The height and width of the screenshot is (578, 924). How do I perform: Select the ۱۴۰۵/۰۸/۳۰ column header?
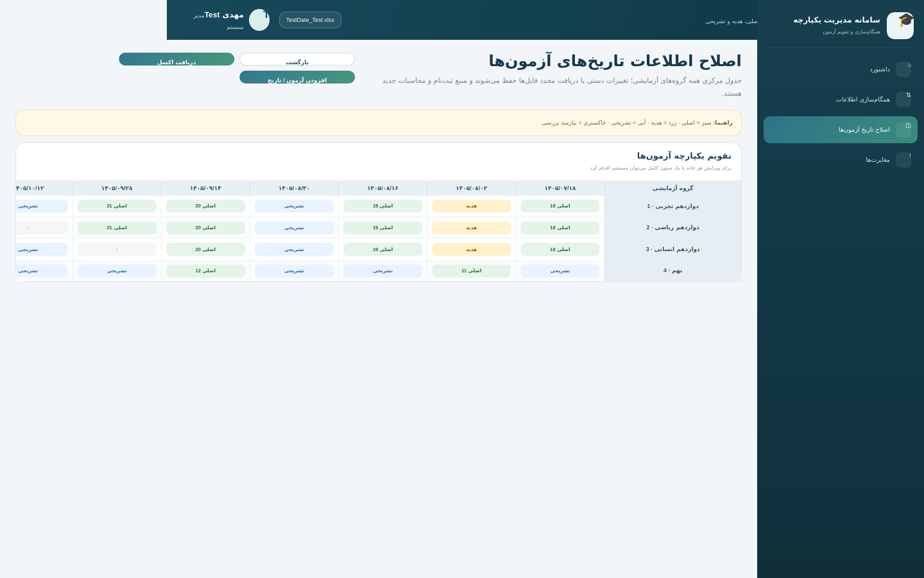click(295, 188)
